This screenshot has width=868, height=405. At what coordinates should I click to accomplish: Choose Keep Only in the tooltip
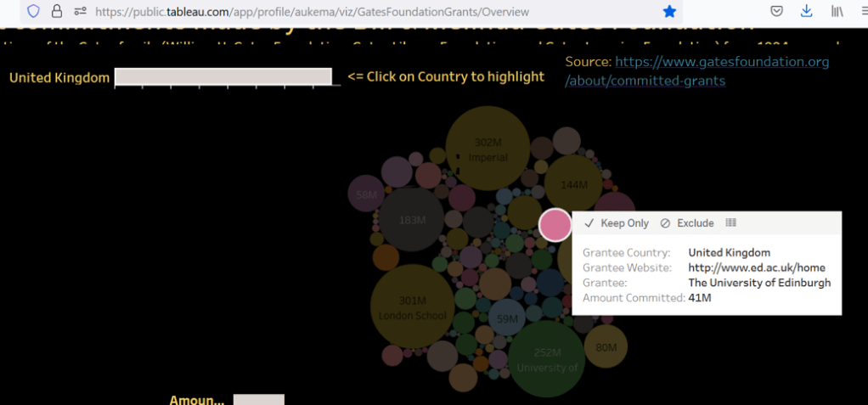[617, 223]
